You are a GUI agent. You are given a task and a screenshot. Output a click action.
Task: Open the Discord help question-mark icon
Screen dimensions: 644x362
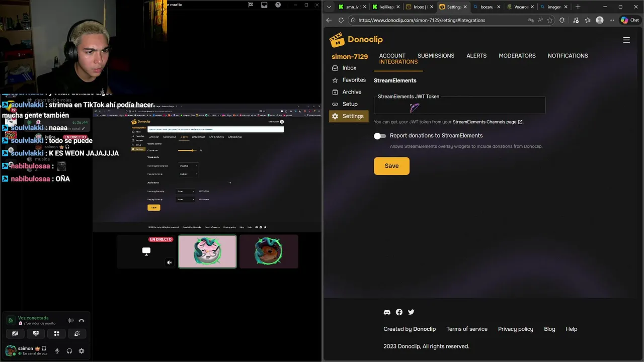tap(278, 5)
